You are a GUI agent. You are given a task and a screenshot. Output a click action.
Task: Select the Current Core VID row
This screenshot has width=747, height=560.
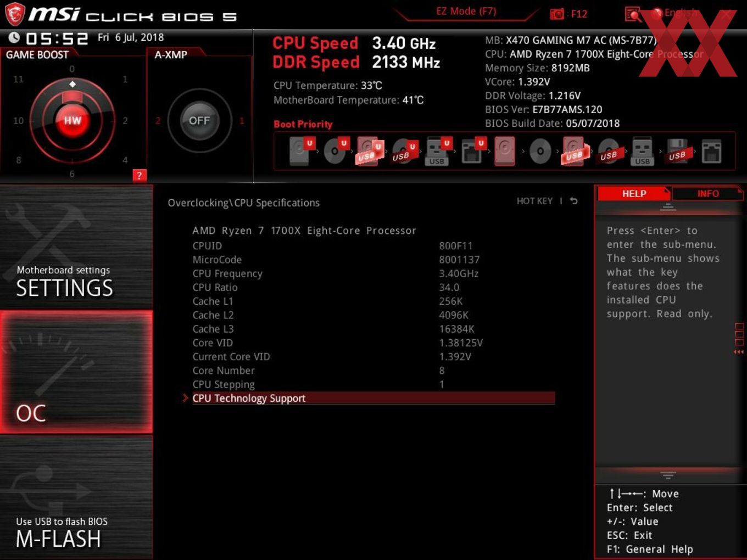tap(374, 356)
